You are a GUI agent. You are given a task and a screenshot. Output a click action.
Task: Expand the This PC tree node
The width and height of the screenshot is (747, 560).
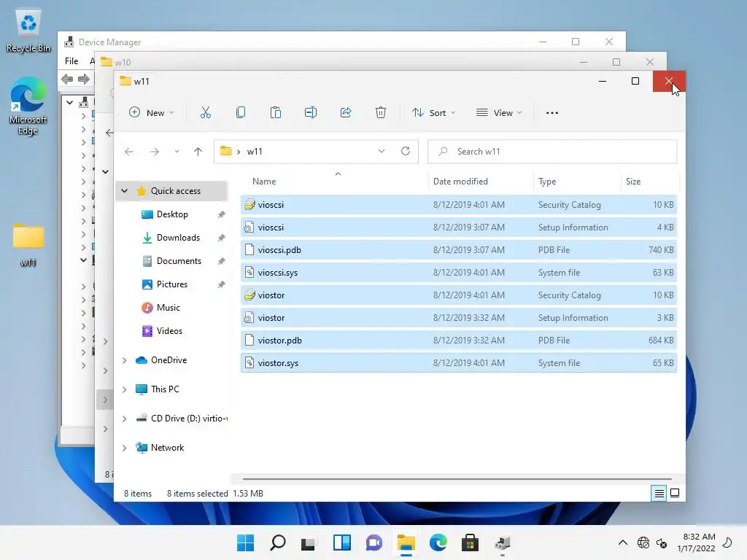click(124, 389)
